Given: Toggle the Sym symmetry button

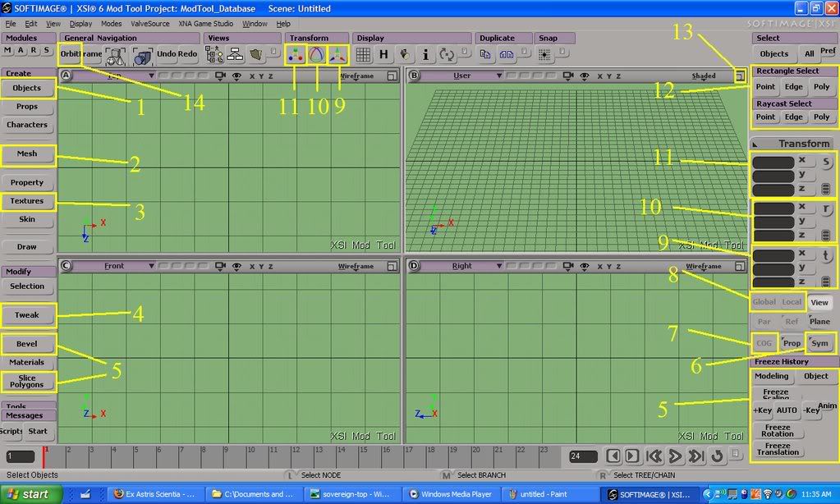Looking at the screenshot, I should pyautogui.click(x=819, y=343).
